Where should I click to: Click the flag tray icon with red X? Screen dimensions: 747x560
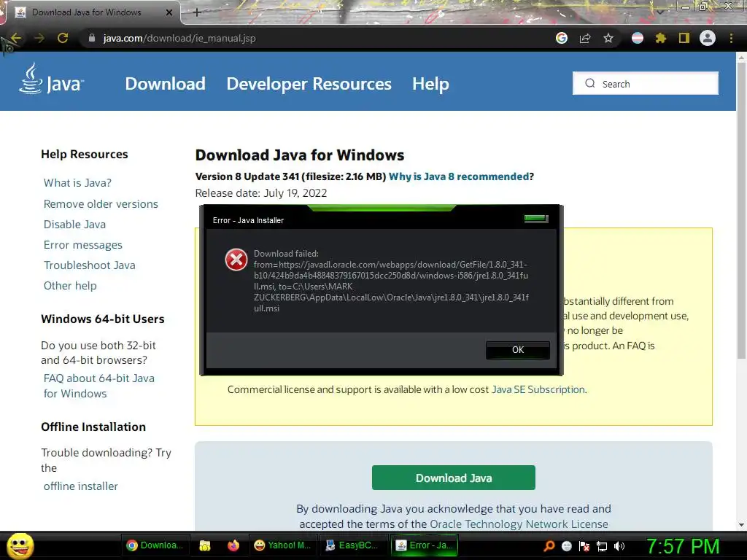pyautogui.click(x=584, y=546)
